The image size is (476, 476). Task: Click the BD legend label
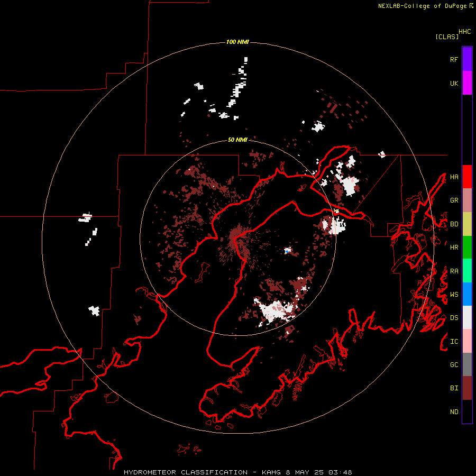tap(454, 224)
